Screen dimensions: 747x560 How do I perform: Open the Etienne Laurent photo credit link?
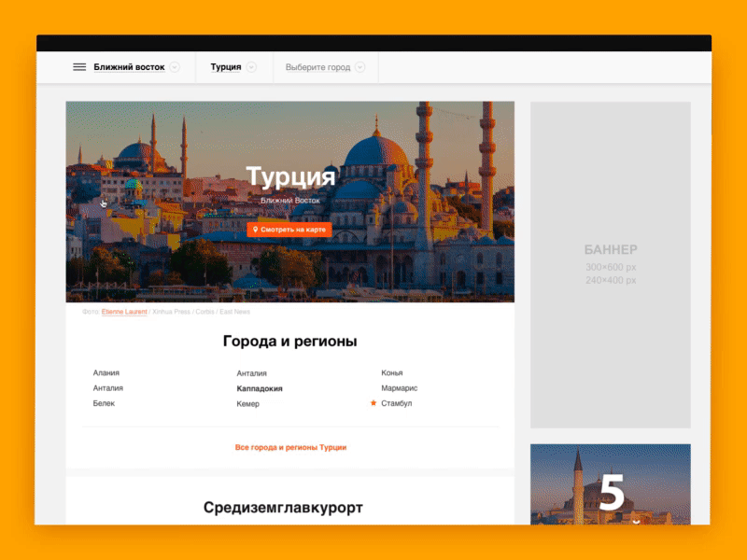(x=124, y=312)
